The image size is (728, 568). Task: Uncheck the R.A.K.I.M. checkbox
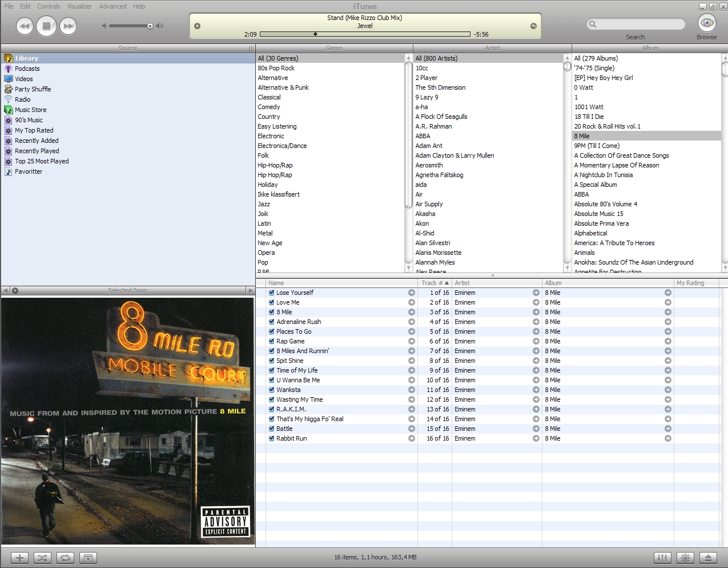tap(272, 409)
